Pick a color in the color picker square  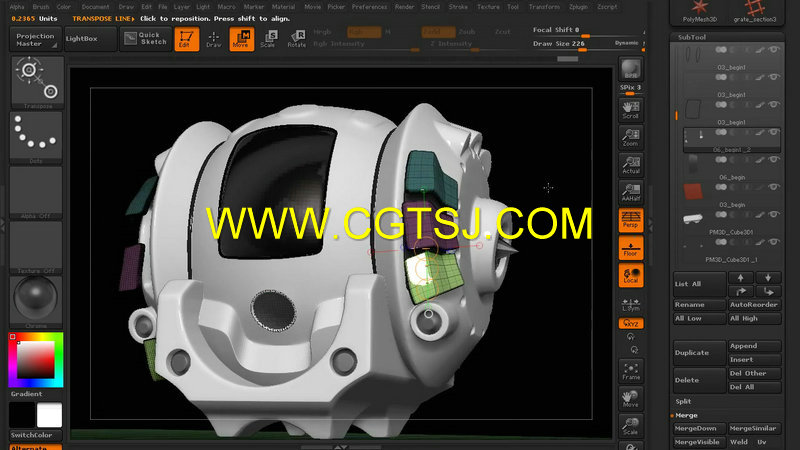36,360
